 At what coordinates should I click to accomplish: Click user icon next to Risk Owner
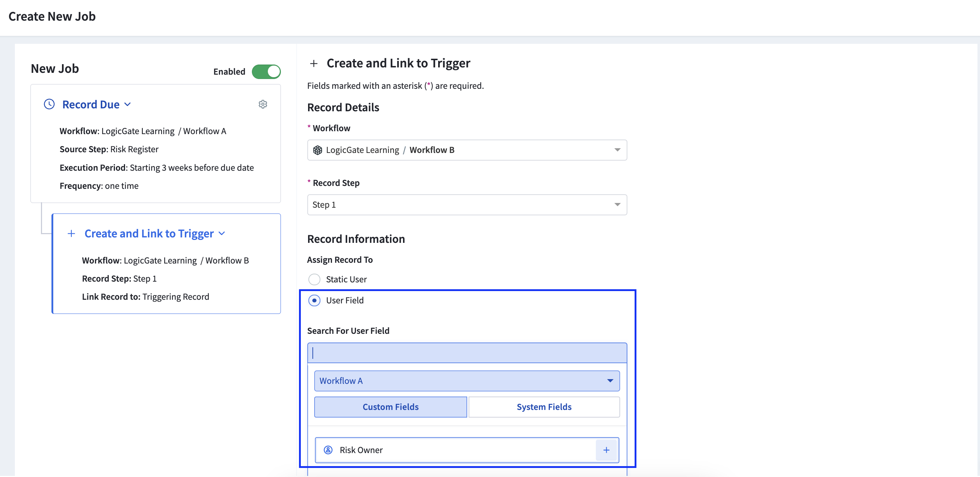pyautogui.click(x=328, y=450)
